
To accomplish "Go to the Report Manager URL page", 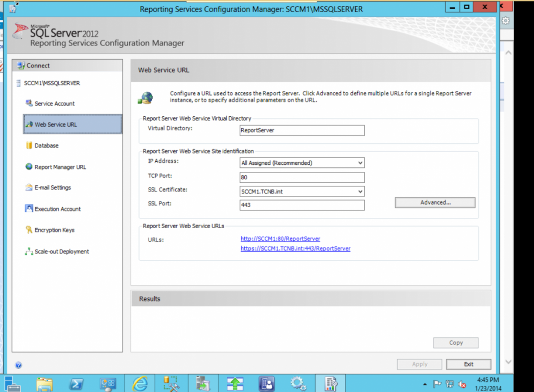I will [x=56, y=167].
